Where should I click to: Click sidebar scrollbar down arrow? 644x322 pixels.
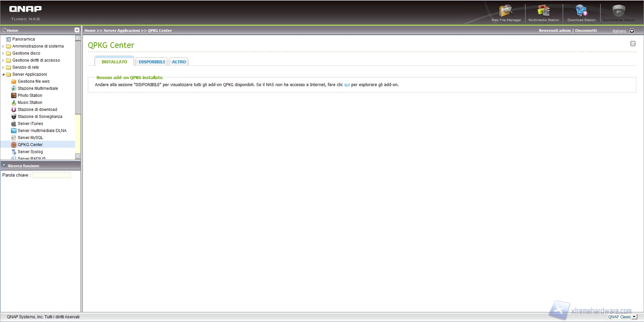click(78, 156)
